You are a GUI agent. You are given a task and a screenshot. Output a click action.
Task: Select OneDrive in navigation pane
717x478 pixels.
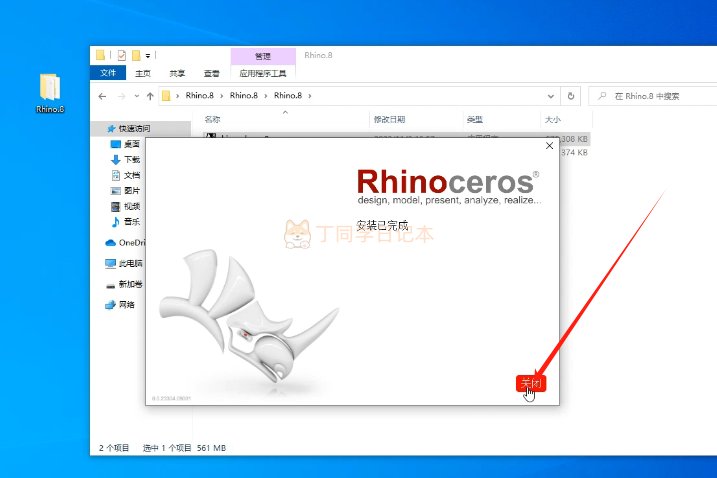[125, 242]
